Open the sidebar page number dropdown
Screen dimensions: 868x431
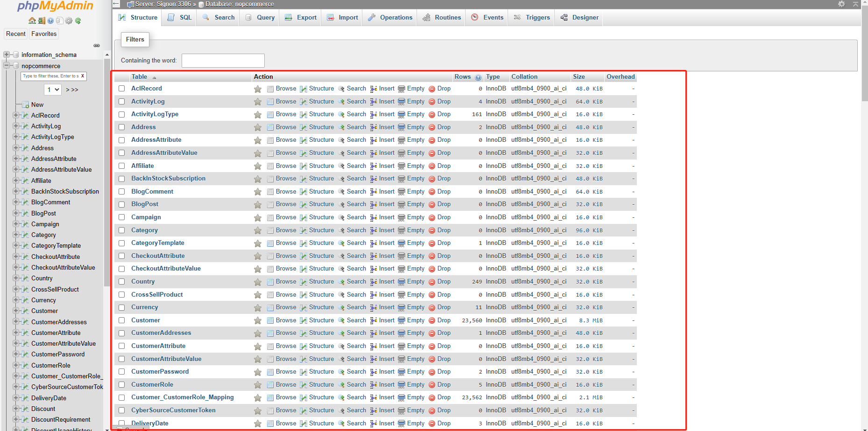[53, 89]
